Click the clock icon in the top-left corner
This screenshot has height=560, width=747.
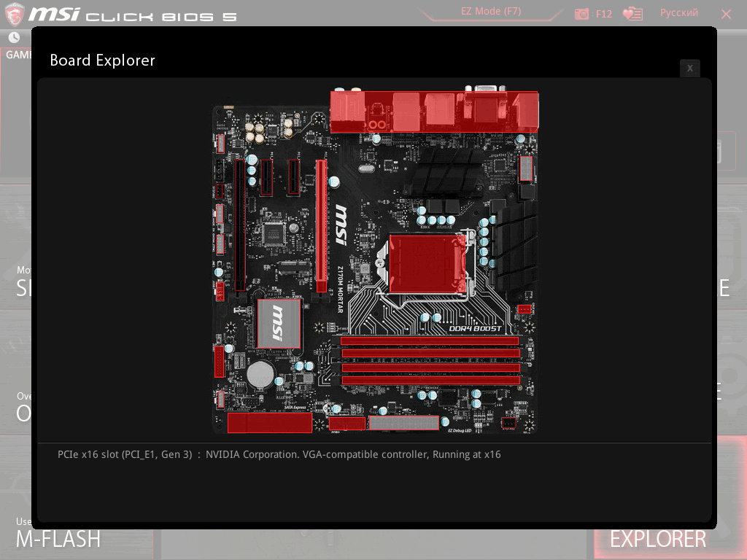[x=14, y=37]
